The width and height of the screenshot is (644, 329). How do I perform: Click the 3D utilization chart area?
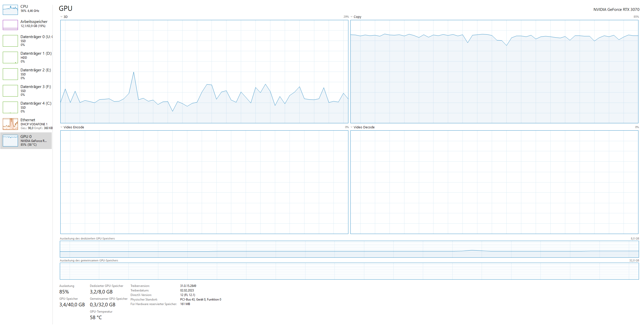pos(204,72)
